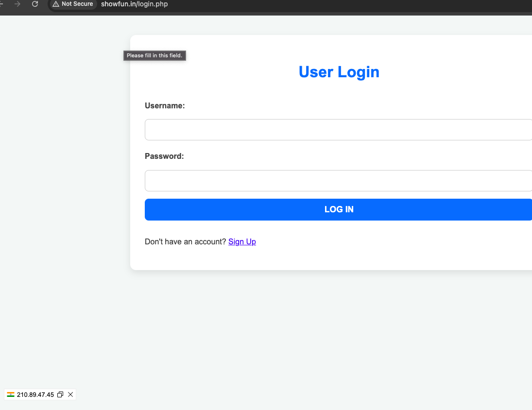Click the "Not Secure" label text

(x=77, y=4)
